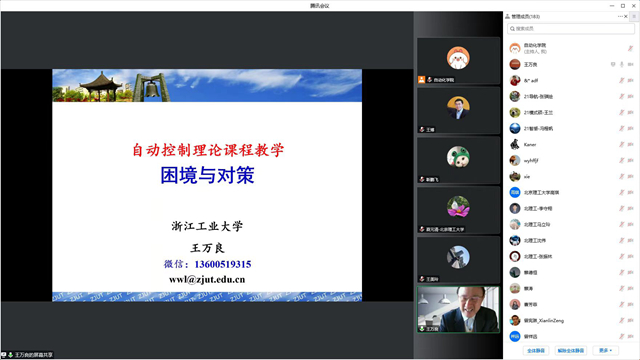The width and height of the screenshot is (640, 360).
Task: Click the muted mic icon for Kaner
Action: click(x=622, y=144)
